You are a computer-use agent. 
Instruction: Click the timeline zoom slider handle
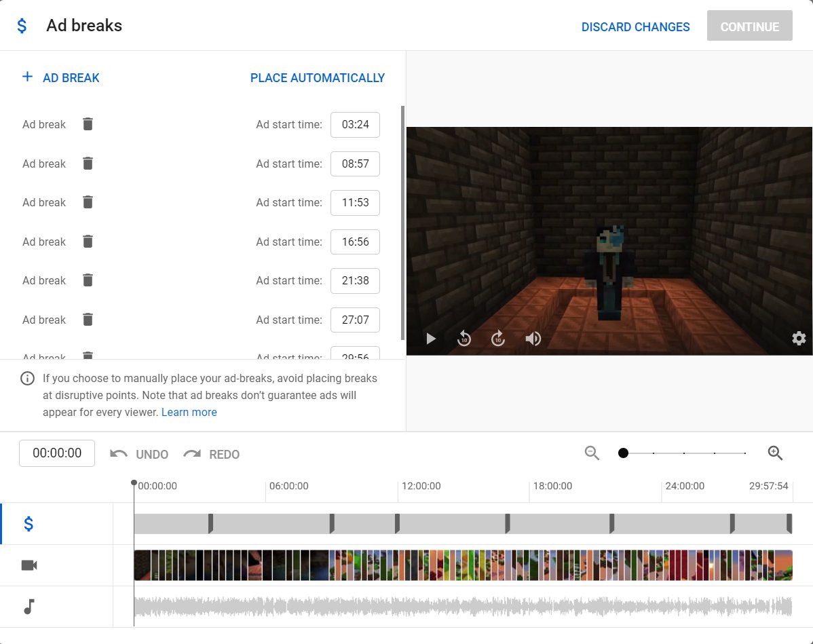coord(623,453)
